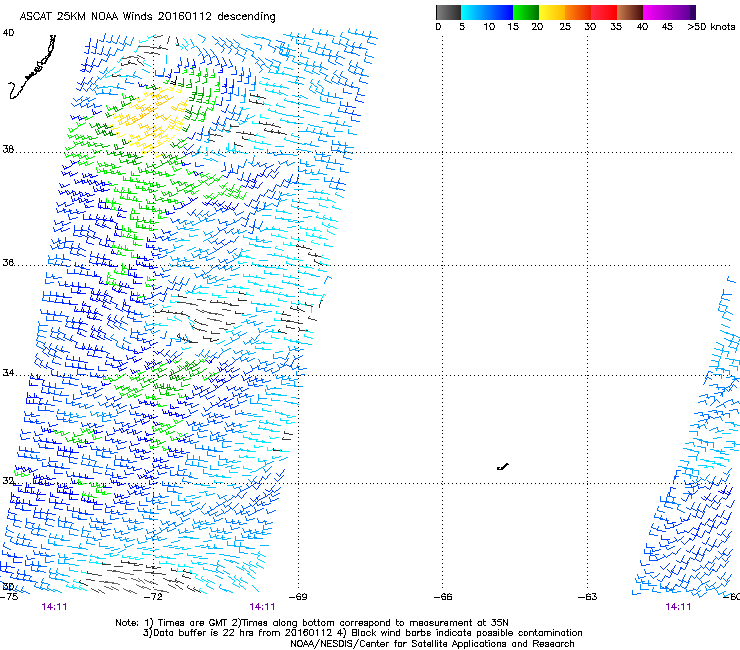The image size is (740, 650).
Task: Click the longitude label -63
Action: (588, 597)
